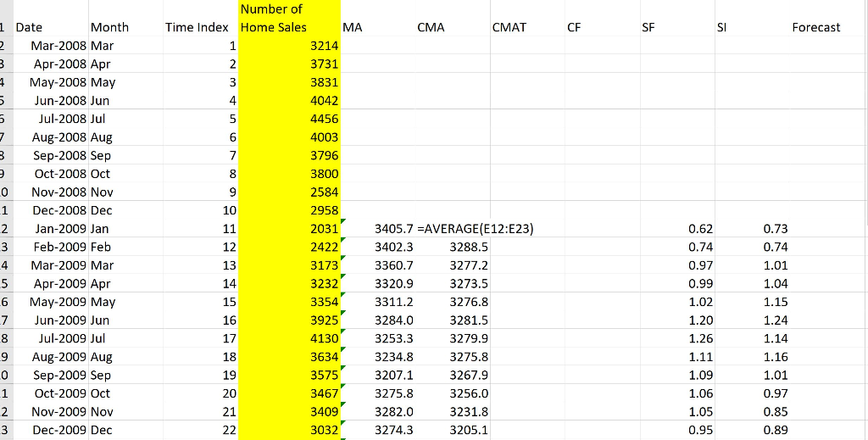This screenshot has width=868, height=440.
Task: Select home sales value 3796
Action: coord(289,155)
